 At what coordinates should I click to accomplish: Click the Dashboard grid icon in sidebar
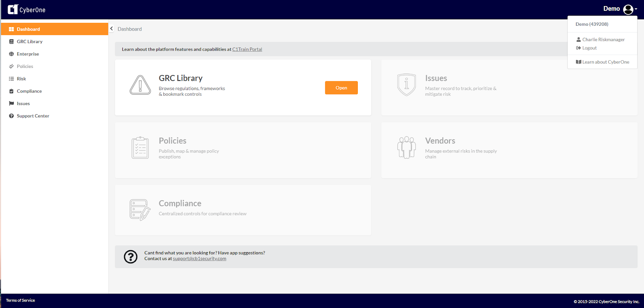pyautogui.click(x=11, y=29)
